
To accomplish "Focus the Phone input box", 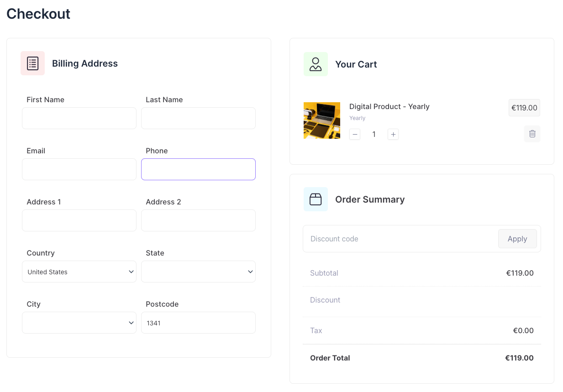I will point(198,170).
